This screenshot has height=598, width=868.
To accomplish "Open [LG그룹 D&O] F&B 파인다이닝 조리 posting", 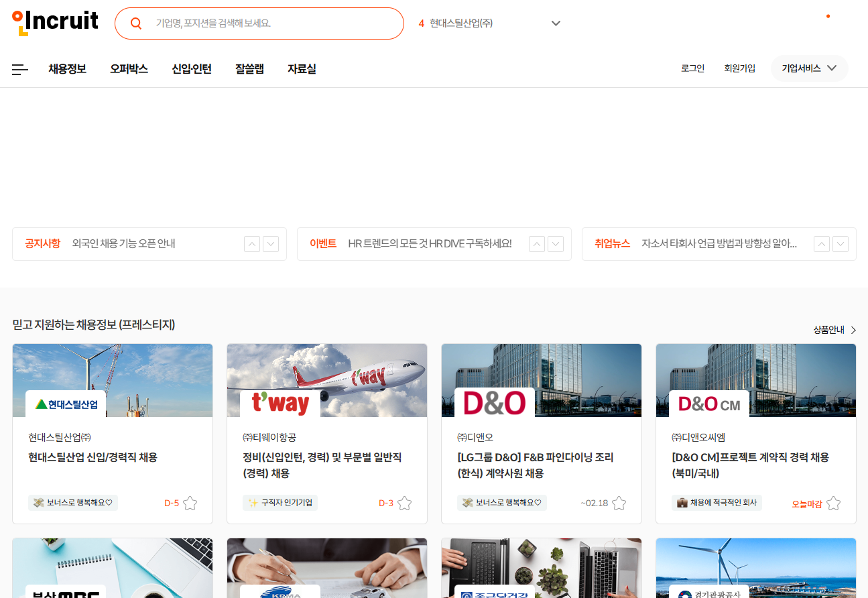I will pyautogui.click(x=536, y=465).
